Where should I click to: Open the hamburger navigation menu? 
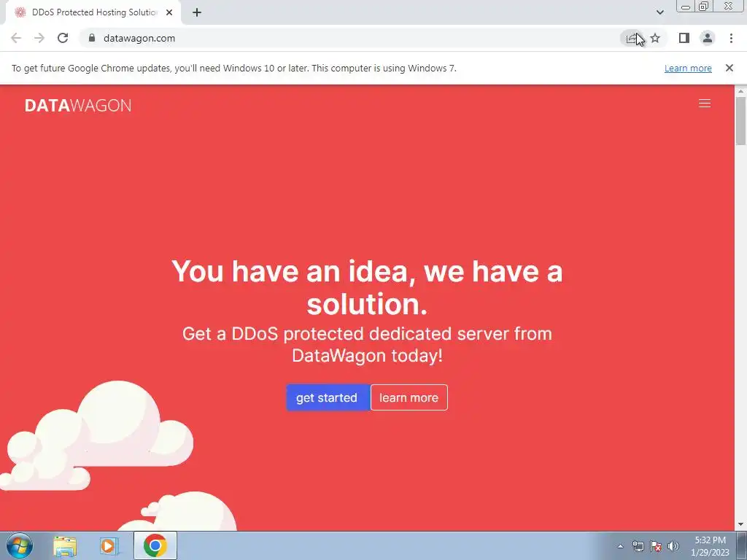[705, 104]
